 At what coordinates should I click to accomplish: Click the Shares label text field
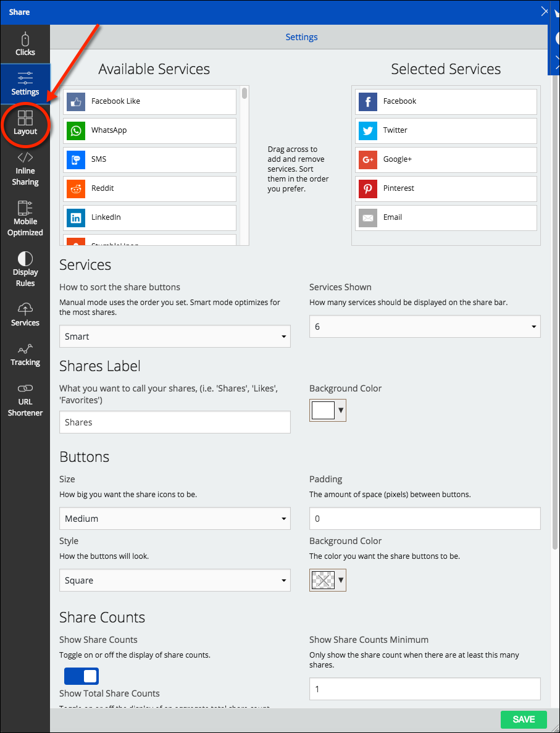175,422
